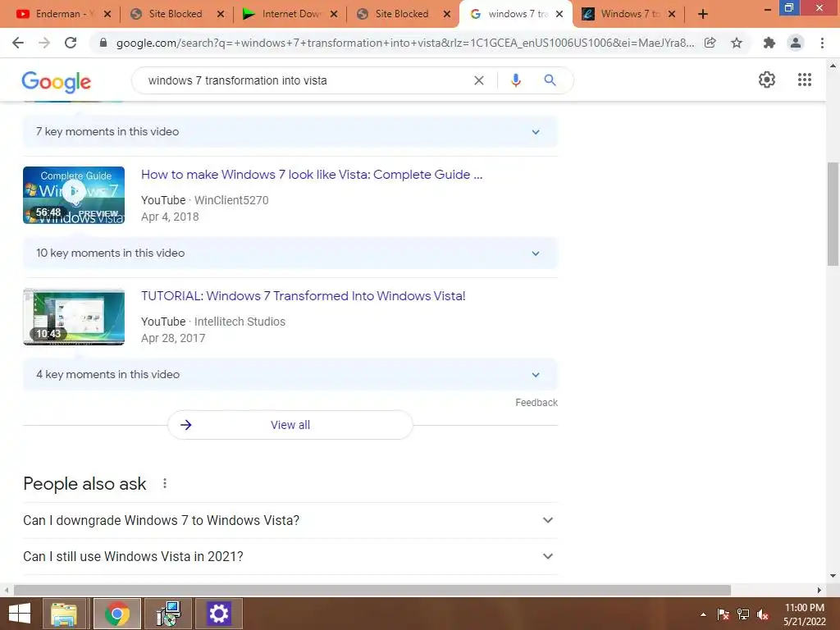Open TUTORIAL Windows 7 Transformed link

tap(304, 295)
